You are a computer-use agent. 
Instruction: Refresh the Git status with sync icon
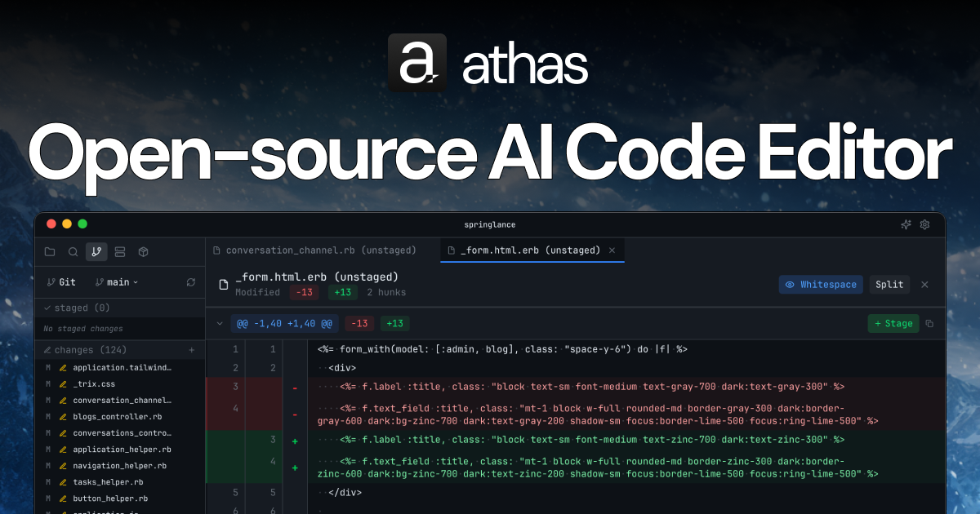click(x=191, y=282)
